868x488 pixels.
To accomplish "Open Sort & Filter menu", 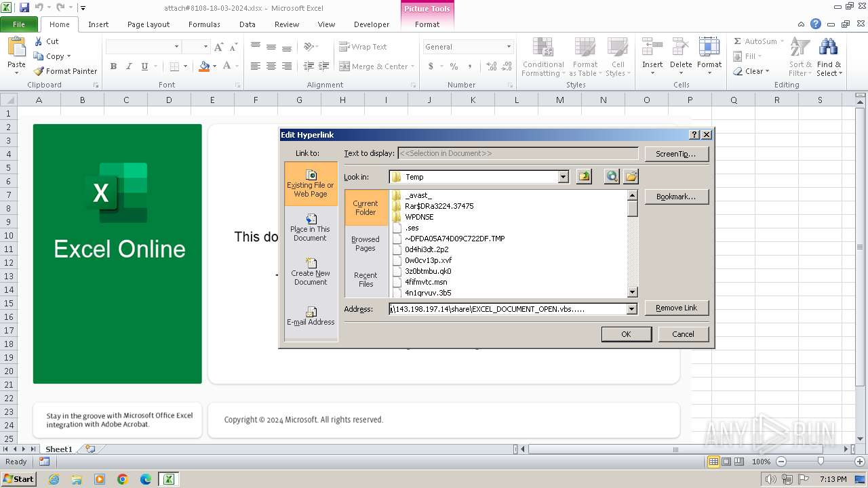I will click(800, 58).
